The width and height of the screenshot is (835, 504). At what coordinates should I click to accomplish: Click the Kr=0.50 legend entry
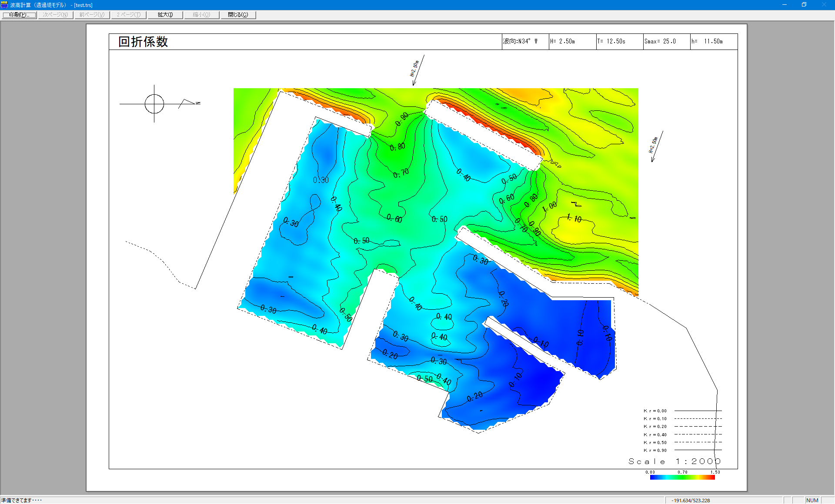click(x=682, y=442)
